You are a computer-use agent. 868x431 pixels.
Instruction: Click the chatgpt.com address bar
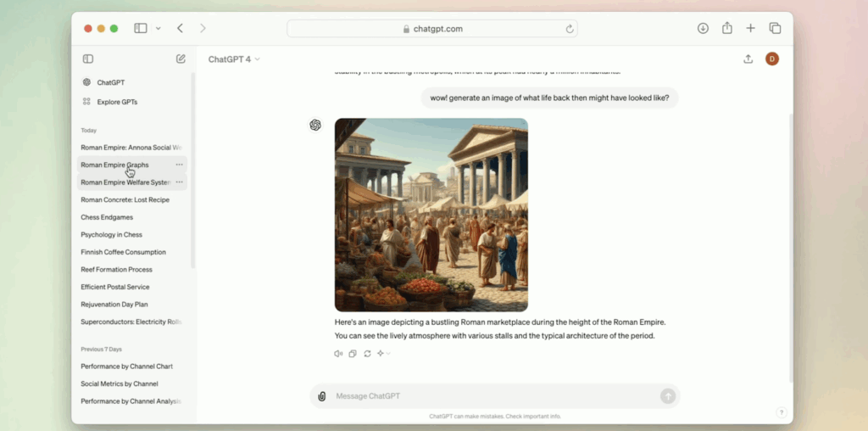coord(432,29)
